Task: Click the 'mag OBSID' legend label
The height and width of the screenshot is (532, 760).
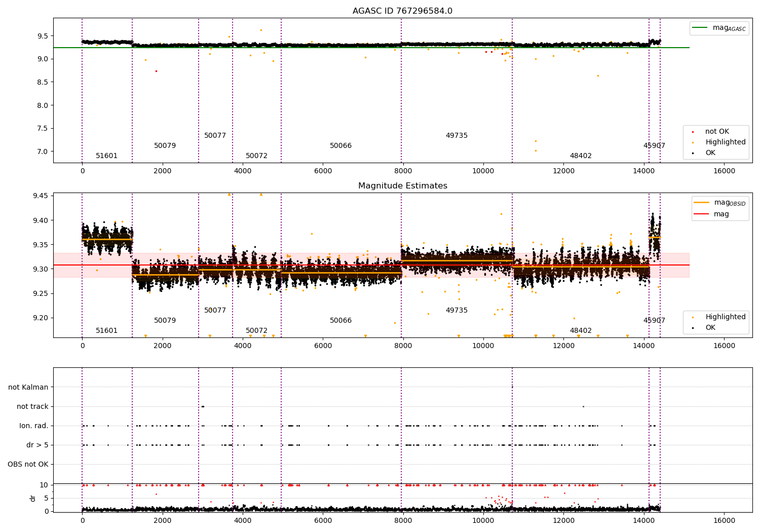Action: (730, 203)
